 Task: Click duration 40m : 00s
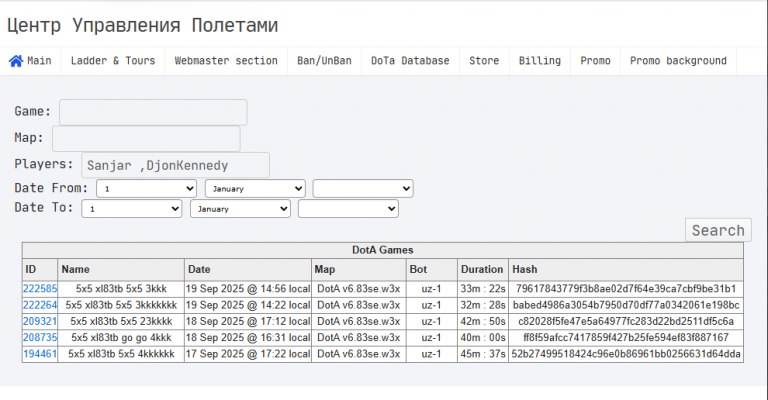pyautogui.click(x=482, y=337)
